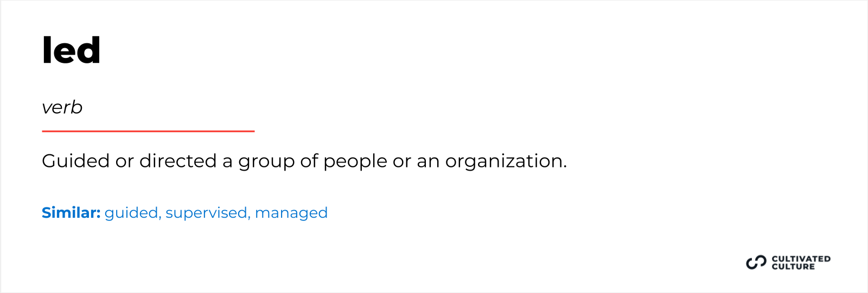
Task: Click the word "people" in the definition
Action: pyautogui.click(x=355, y=162)
